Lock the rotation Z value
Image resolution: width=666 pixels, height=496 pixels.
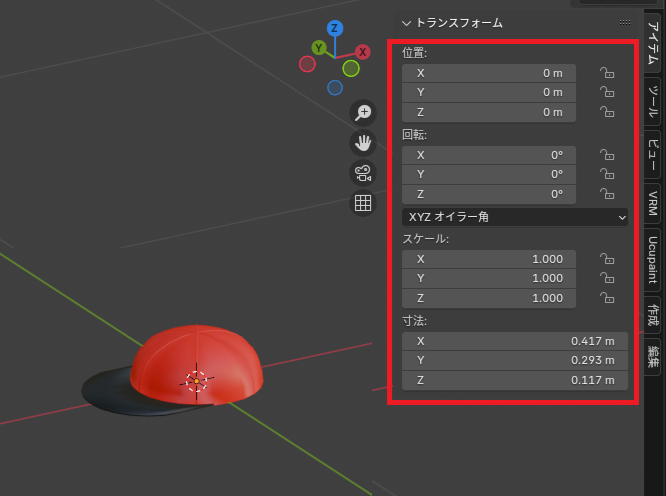[607, 194]
